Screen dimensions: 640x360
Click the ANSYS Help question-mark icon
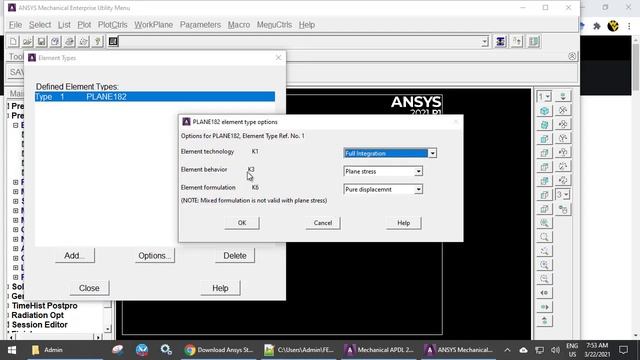click(98, 42)
